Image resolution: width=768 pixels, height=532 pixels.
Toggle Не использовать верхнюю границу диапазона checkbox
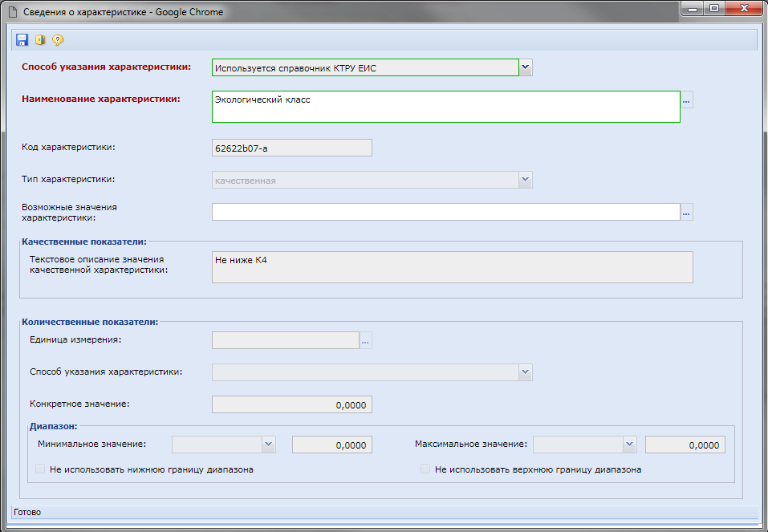(x=425, y=469)
